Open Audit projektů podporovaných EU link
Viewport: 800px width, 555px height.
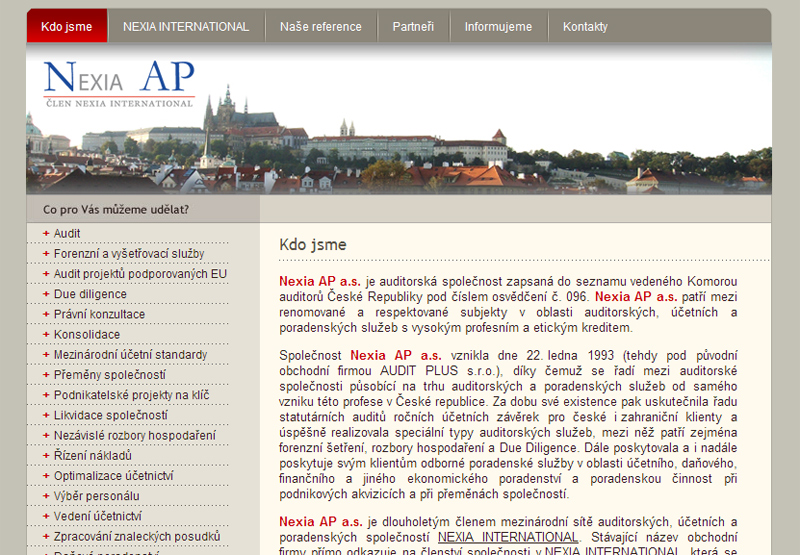click(140, 274)
